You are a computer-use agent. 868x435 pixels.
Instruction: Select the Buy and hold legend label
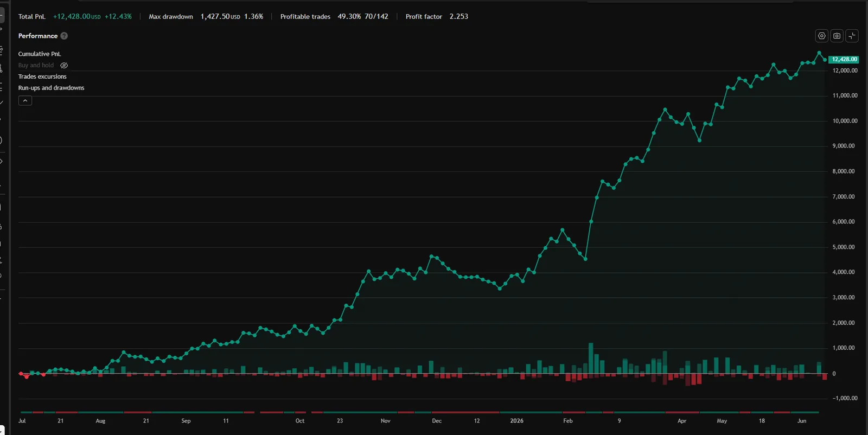click(x=36, y=65)
